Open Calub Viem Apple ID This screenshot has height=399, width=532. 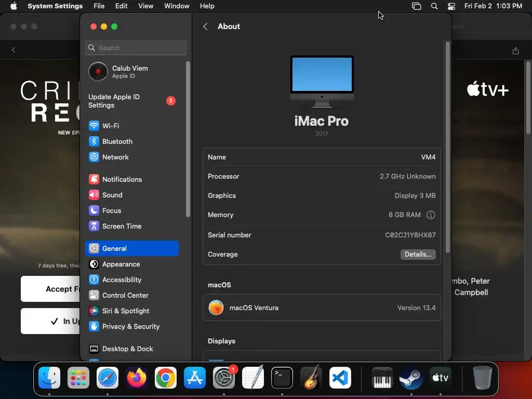coord(132,72)
